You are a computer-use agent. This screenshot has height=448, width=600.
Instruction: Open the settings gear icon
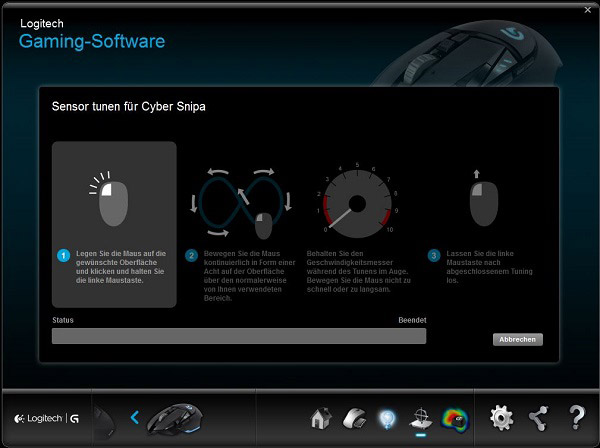point(502,418)
